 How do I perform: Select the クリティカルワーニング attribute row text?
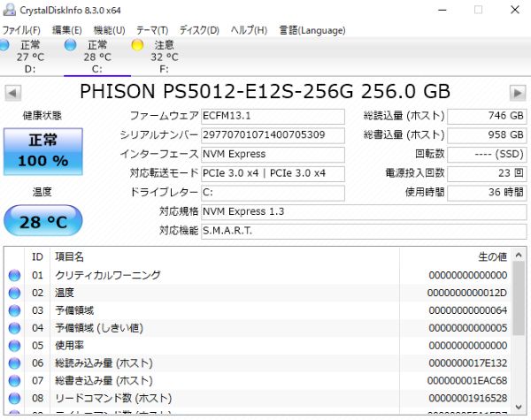108,275
